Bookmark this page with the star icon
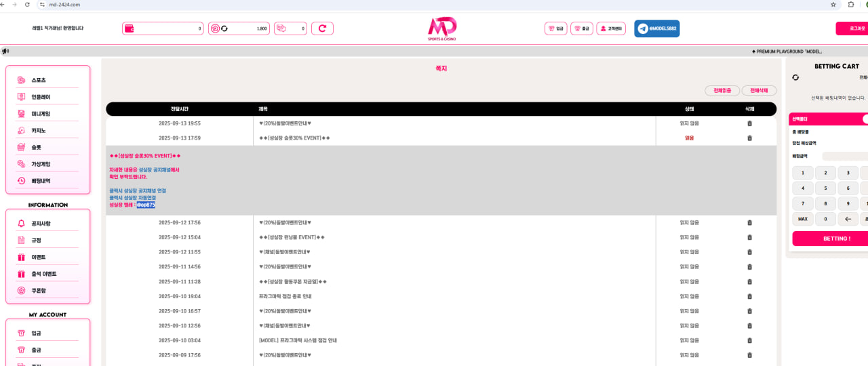Viewport: 868px width, 366px height. (x=833, y=4)
